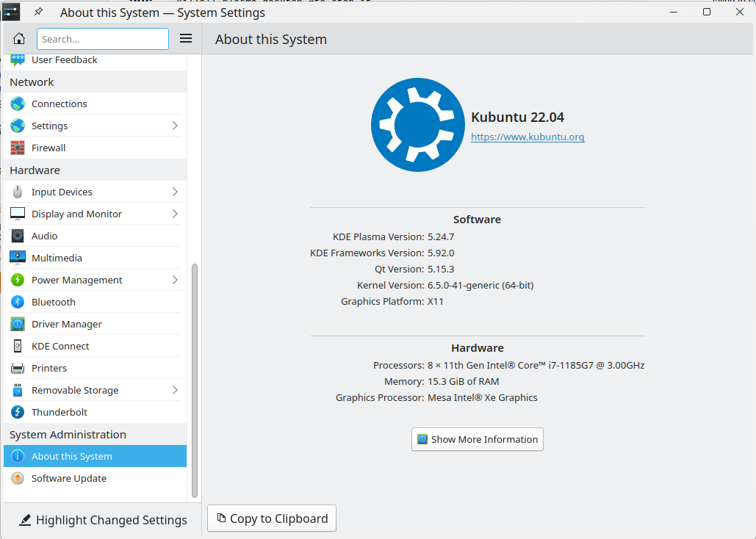
Task: Click the Kubuntu 22.04 heading
Action: [x=517, y=117]
